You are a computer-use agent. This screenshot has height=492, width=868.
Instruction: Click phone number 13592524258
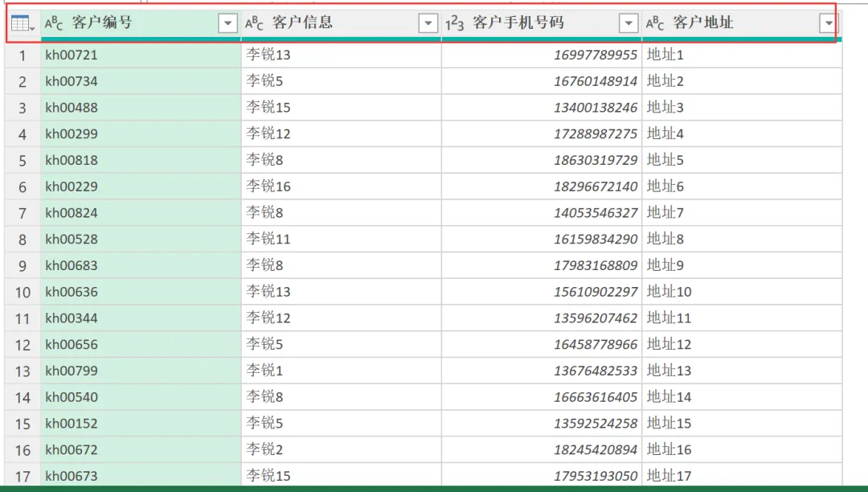tap(596, 424)
